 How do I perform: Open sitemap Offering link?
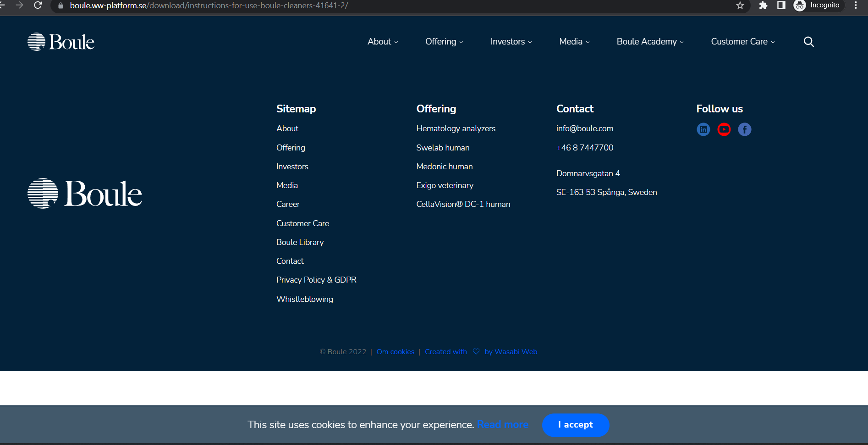[x=291, y=148]
